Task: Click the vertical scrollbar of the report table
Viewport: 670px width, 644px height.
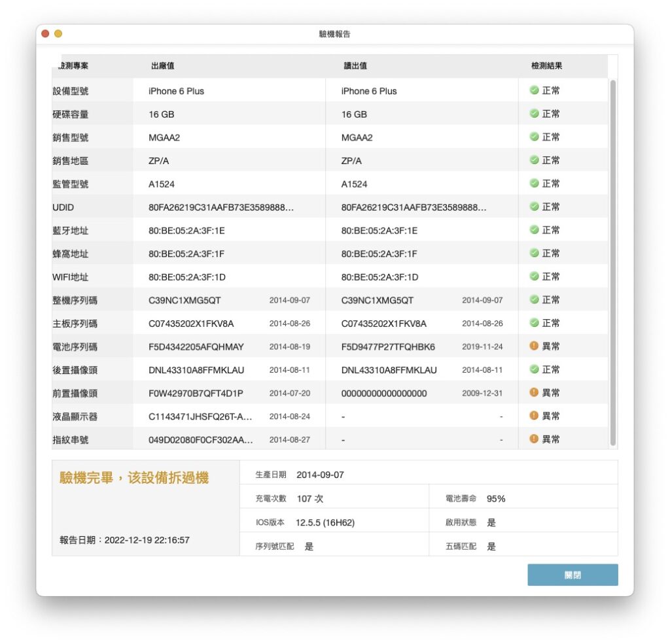Action: tap(612, 263)
